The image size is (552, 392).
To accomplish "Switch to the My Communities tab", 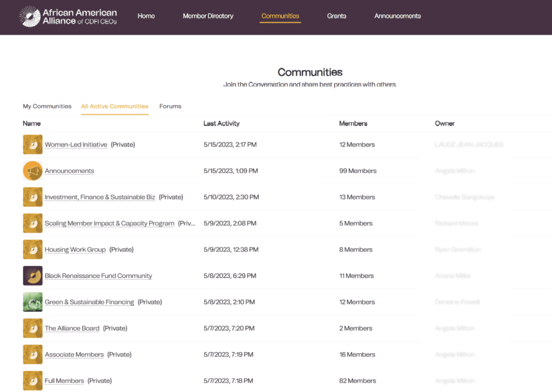I will [x=47, y=106].
